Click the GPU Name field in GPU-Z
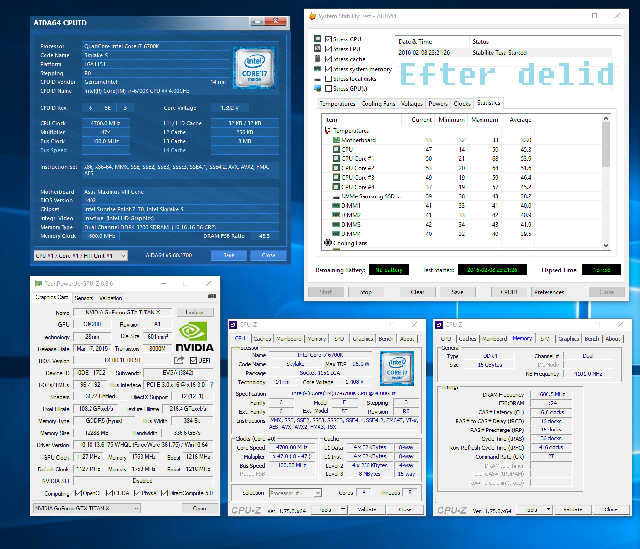 (x=123, y=312)
